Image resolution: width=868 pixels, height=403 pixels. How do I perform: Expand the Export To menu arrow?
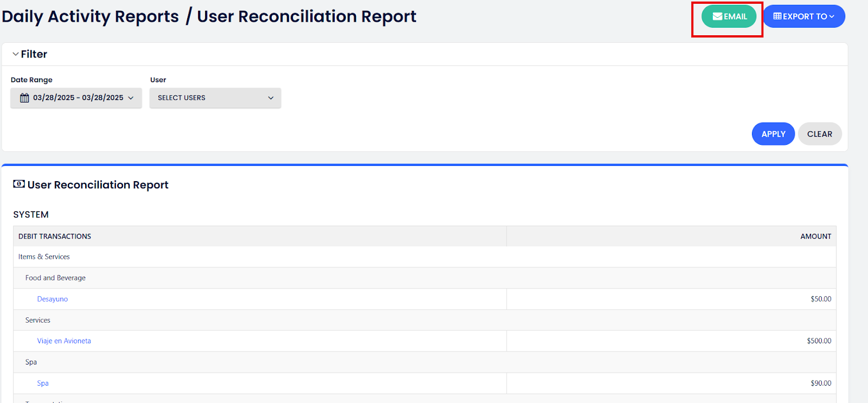click(832, 16)
